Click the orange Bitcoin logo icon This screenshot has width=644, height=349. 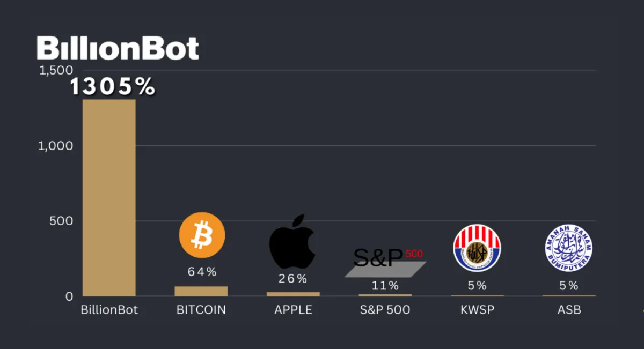[202, 235]
